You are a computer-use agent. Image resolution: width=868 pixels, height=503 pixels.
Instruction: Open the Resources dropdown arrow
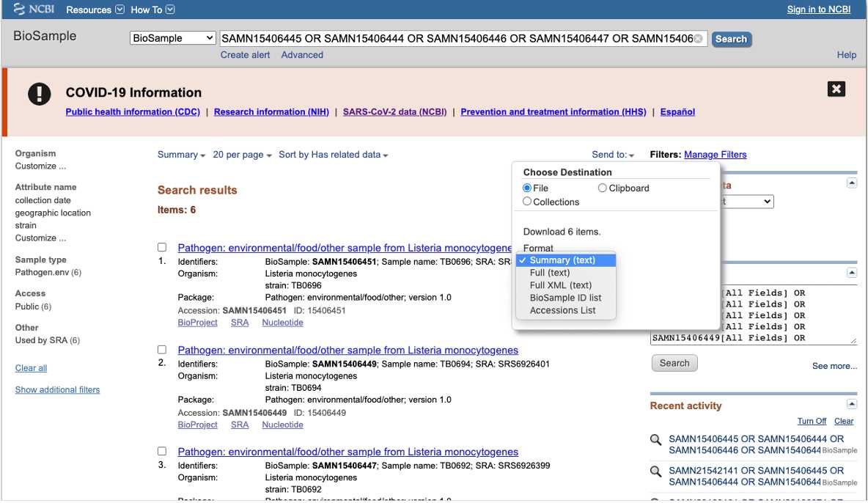point(119,10)
